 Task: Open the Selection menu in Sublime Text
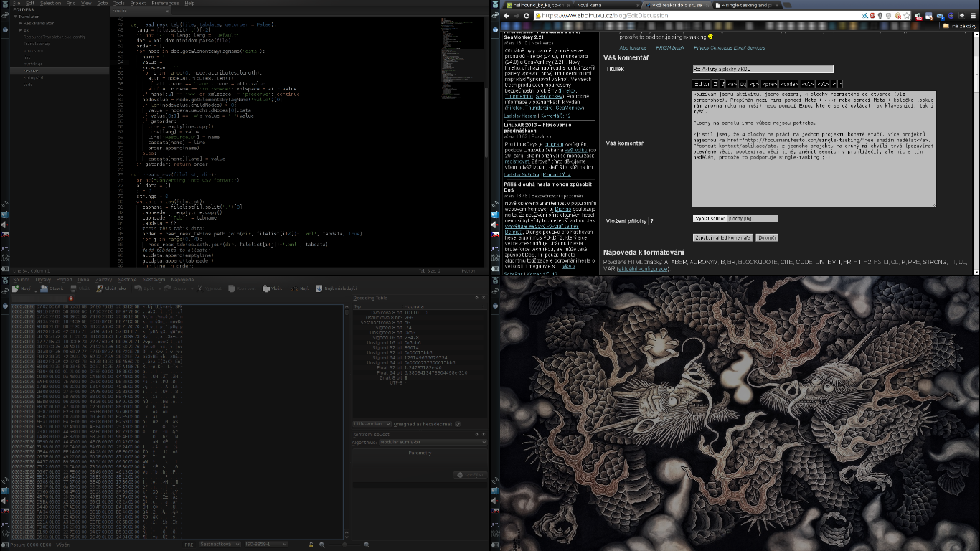(x=50, y=3)
